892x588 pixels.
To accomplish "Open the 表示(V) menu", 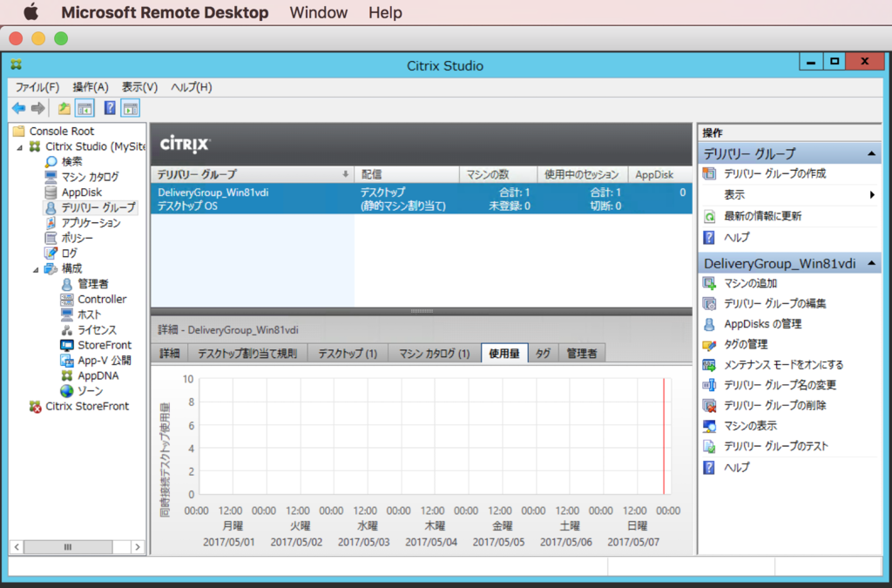I will [x=139, y=87].
